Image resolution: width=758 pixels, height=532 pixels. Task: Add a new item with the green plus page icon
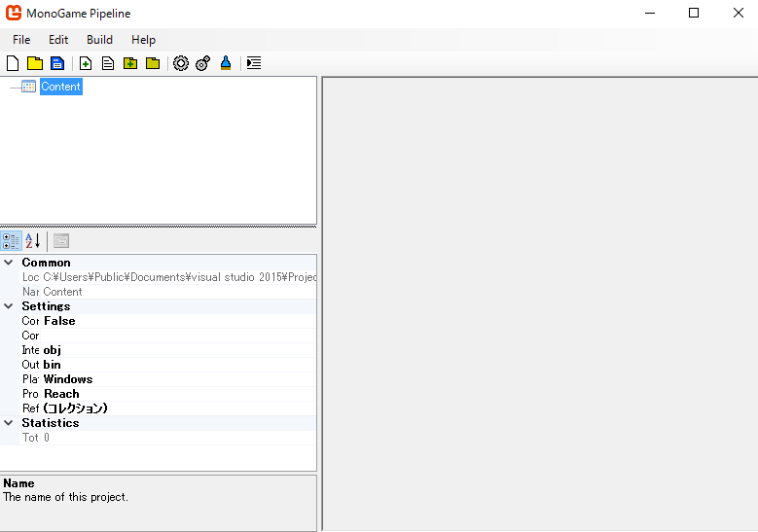coord(86,63)
